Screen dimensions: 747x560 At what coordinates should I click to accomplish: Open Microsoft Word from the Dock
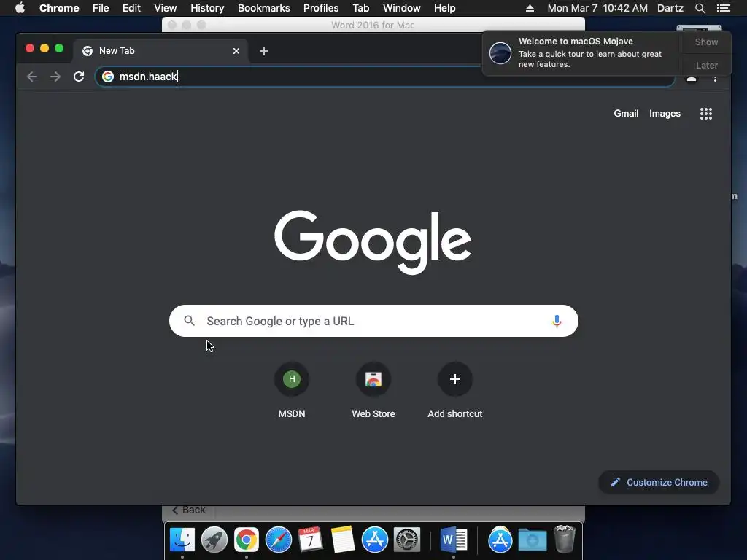[454, 540]
